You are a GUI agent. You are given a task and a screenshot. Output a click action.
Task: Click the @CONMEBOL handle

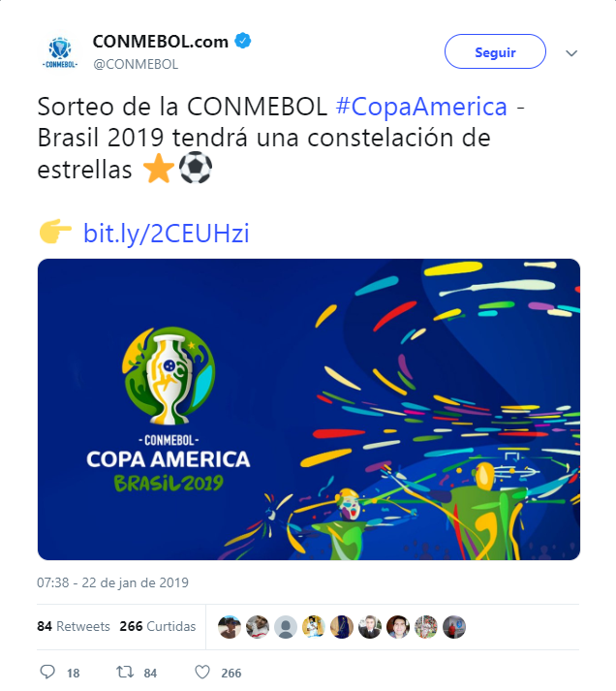[x=135, y=64]
